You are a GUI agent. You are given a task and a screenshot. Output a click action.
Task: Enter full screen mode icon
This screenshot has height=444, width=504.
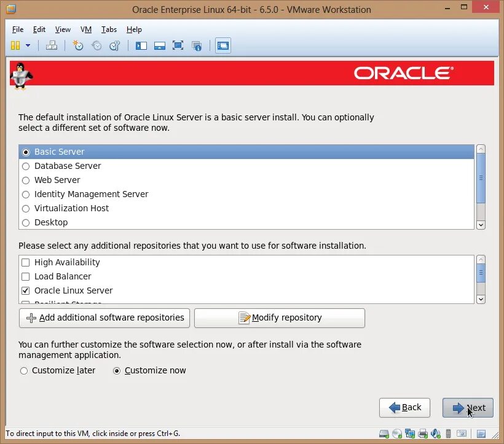[178, 45]
